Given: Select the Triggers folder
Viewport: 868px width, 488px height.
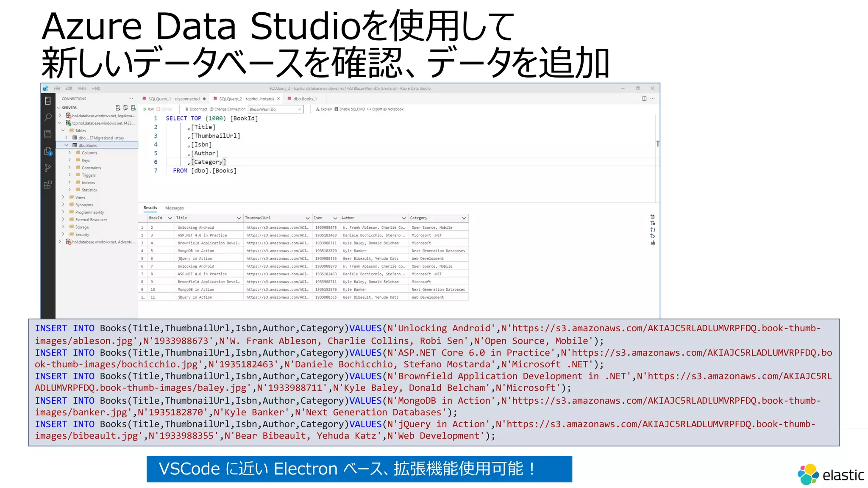Looking at the screenshot, I should coord(89,175).
